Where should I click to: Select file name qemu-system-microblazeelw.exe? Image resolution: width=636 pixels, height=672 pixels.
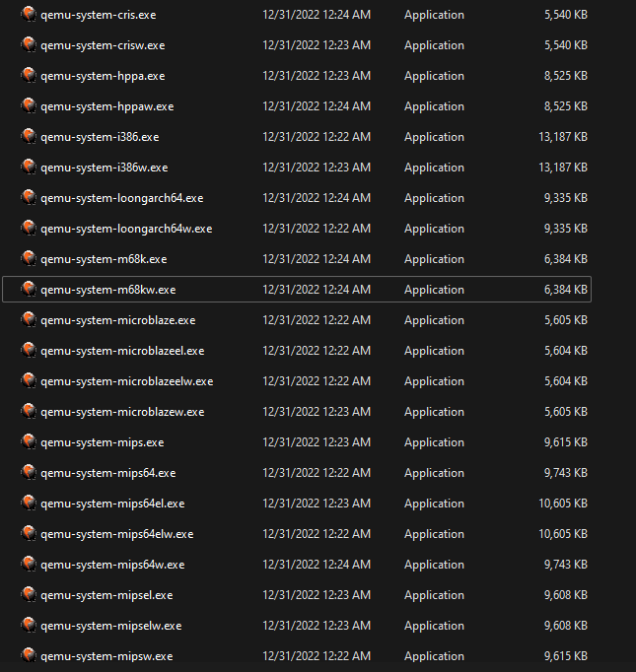[x=127, y=381]
